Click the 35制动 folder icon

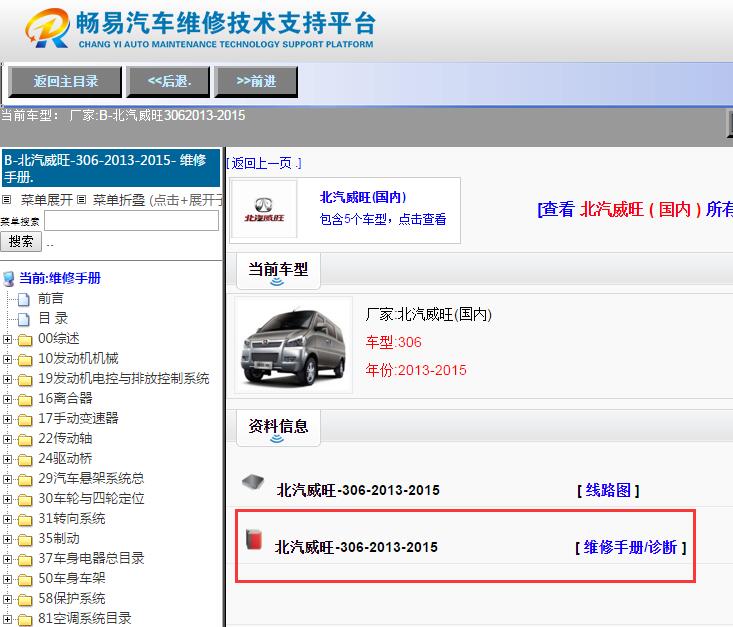25,540
